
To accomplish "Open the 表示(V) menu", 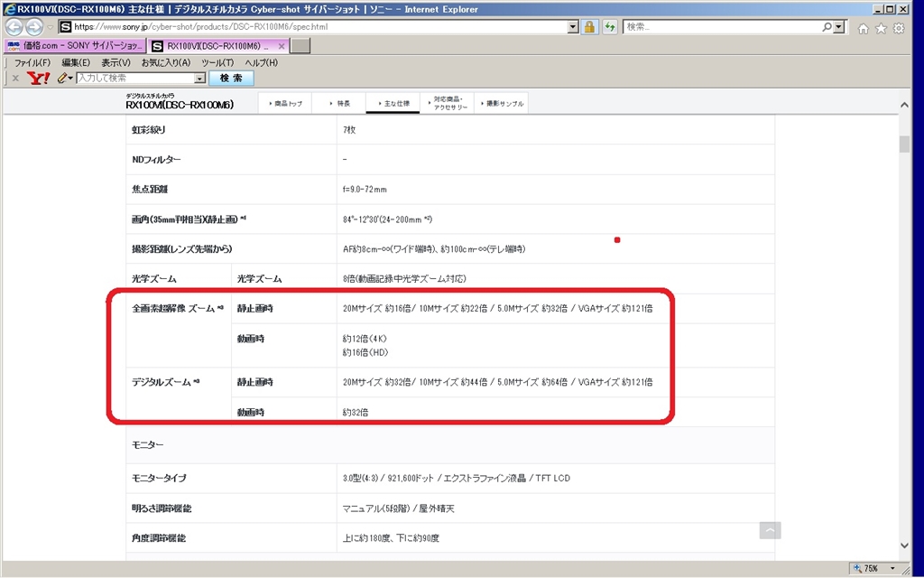I will [116, 62].
